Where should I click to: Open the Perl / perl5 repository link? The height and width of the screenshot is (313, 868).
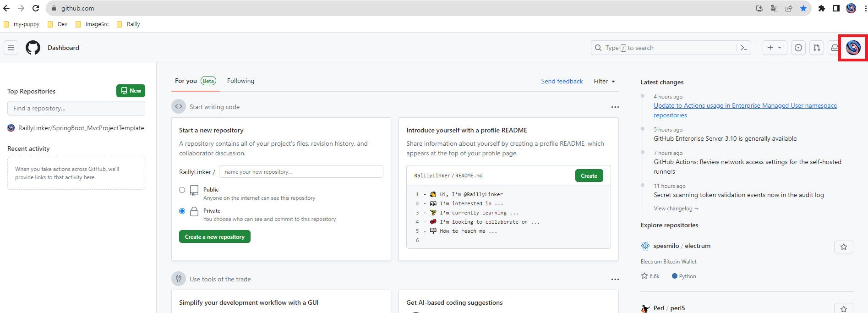tap(669, 308)
